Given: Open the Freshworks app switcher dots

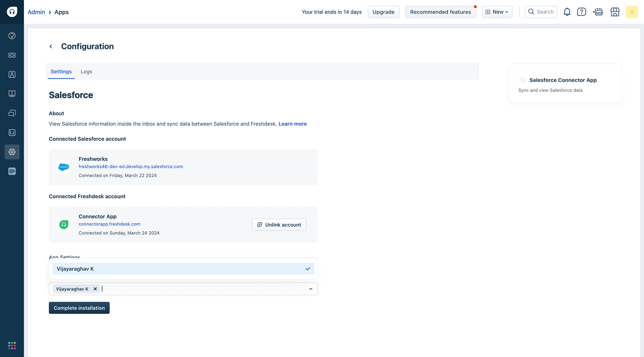Looking at the screenshot, I should click(12, 345).
